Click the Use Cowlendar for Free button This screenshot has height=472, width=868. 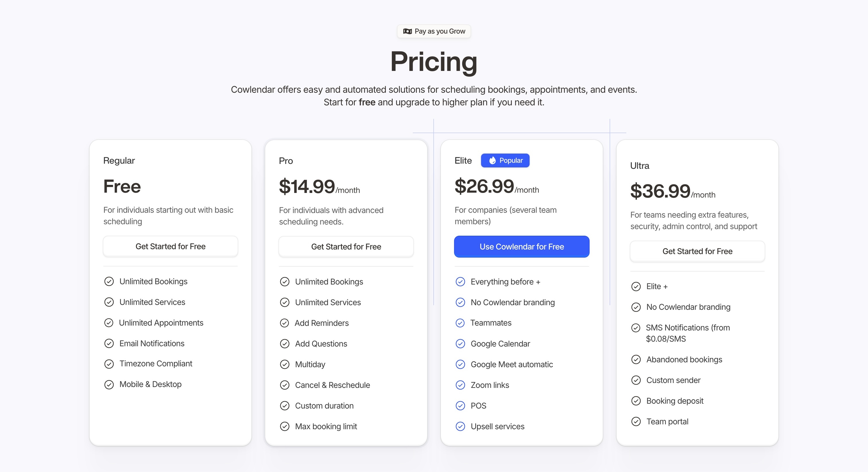(522, 247)
